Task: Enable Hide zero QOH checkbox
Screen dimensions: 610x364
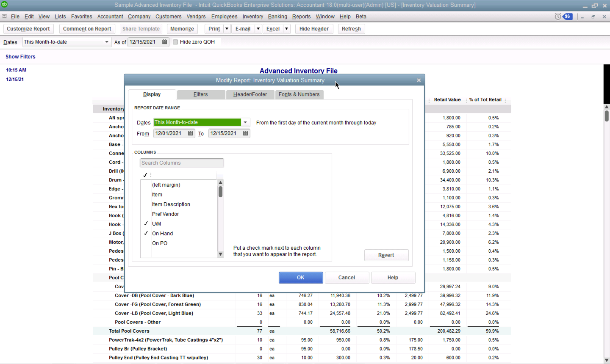Action: [x=175, y=42]
